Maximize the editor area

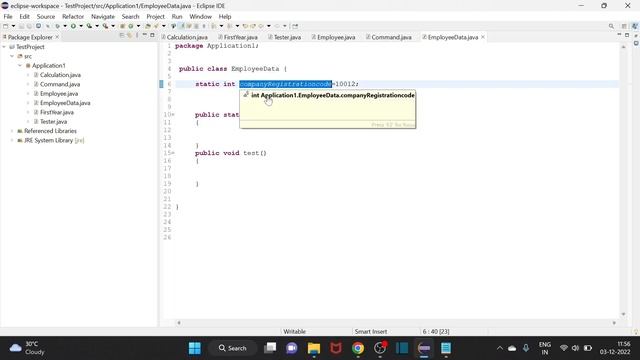coord(627,36)
